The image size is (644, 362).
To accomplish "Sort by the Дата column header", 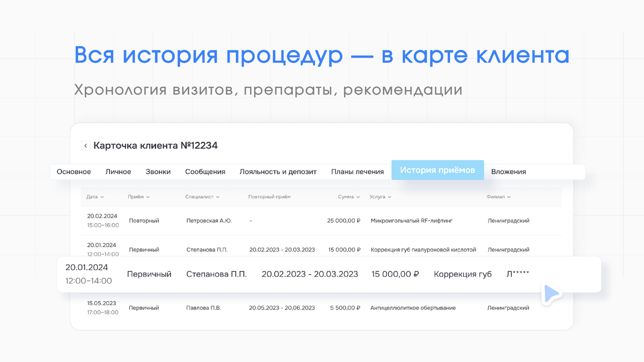I will (x=95, y=197).
